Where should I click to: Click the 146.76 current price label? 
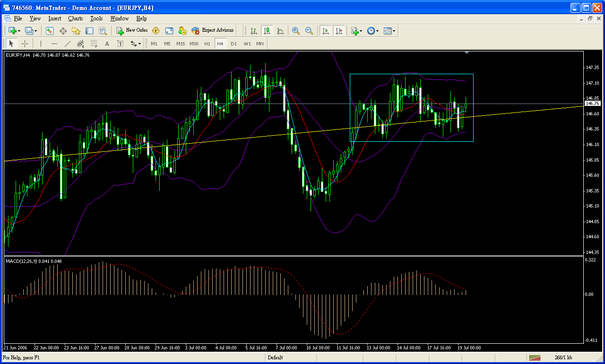point(592,103)
